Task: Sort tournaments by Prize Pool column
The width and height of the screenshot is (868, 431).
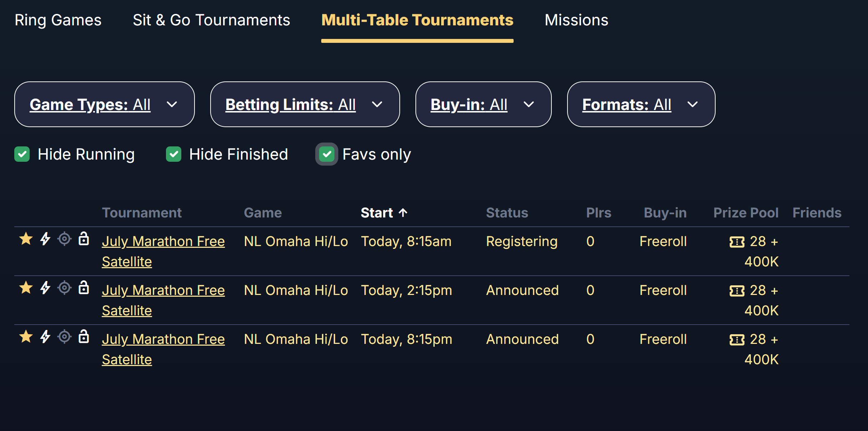Action: point(746,213)
